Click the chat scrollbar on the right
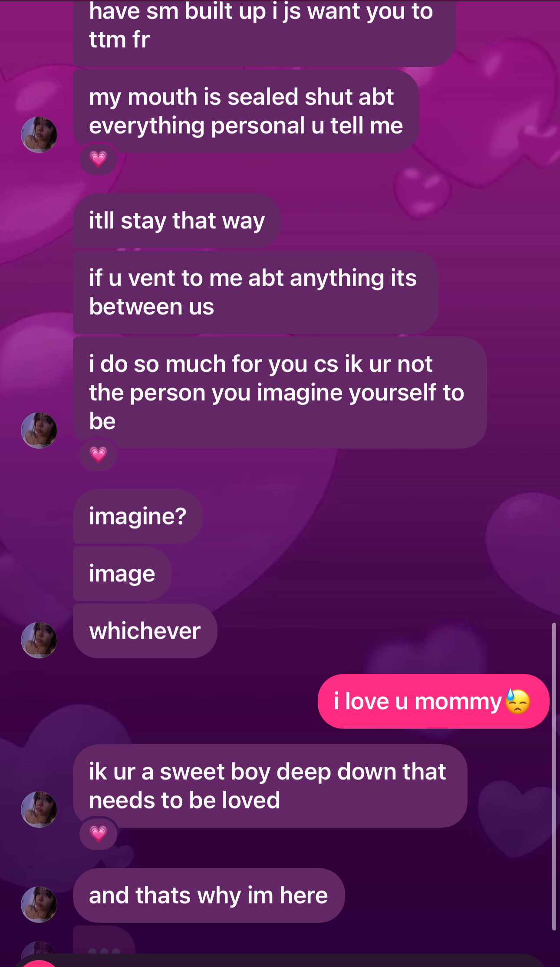The width and height of the screenshot is (560, 967). pyautogui.click(x=554, y=776)
